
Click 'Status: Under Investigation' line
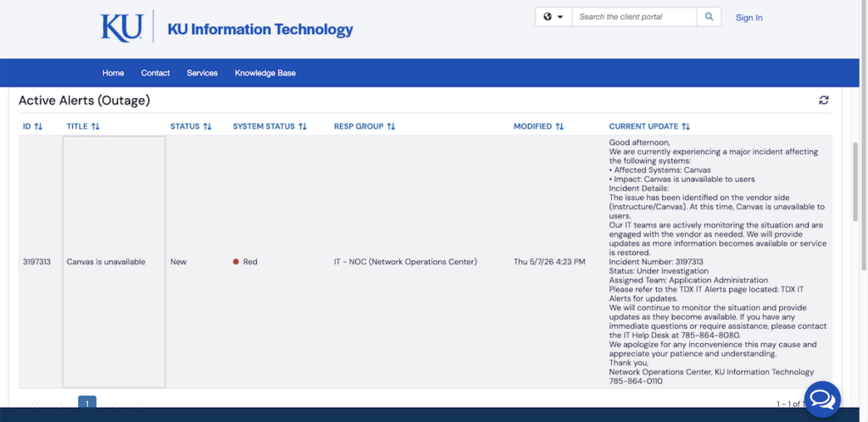click(x=659, y=271)
